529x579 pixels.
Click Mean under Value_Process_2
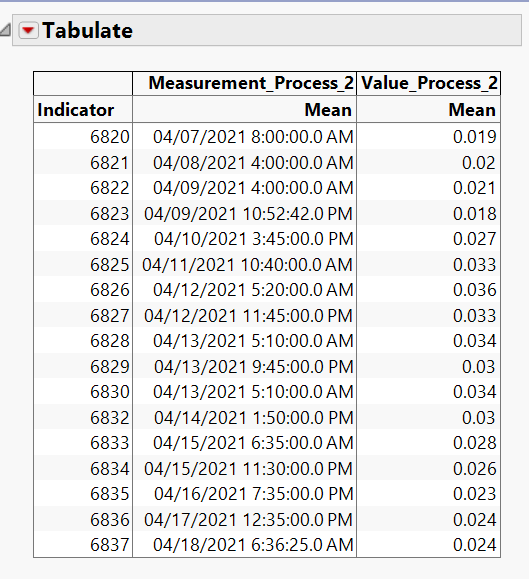click(472, 110)
